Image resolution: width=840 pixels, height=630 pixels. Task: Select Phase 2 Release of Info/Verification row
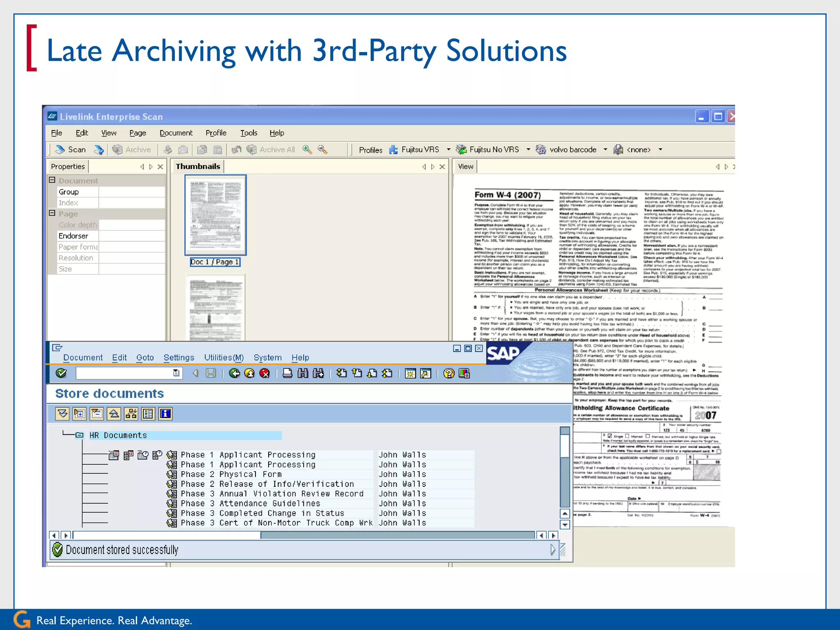click(x=276, y=484)
